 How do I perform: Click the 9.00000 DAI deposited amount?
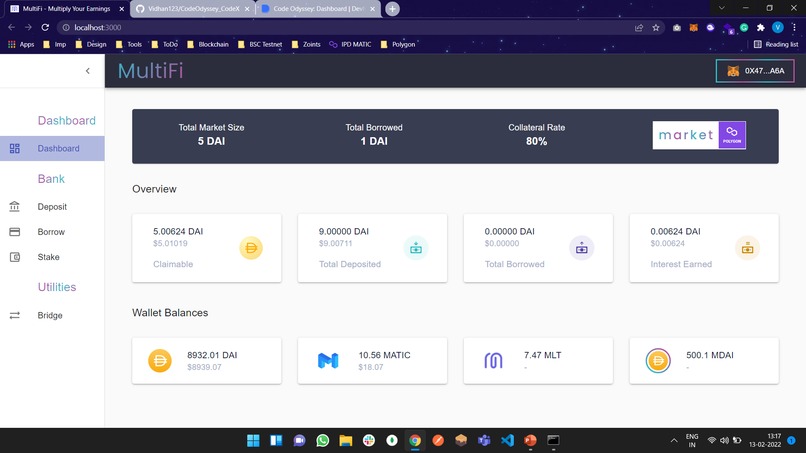coord(343,231)
